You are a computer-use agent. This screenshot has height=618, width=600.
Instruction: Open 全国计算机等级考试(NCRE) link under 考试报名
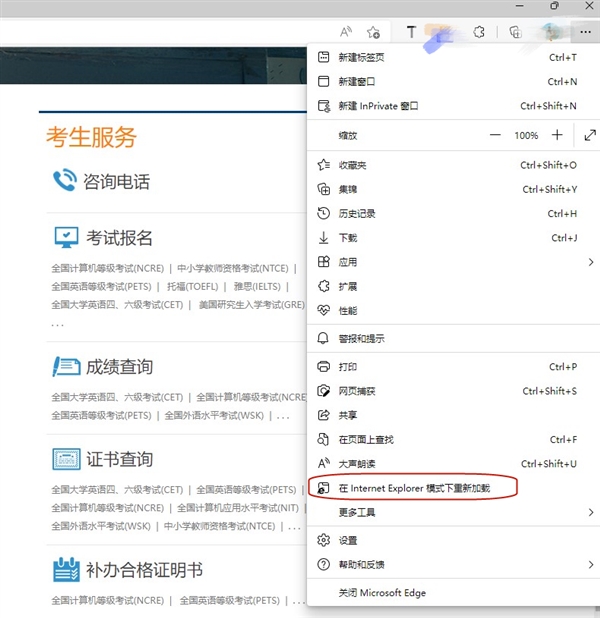pos(108,269)
